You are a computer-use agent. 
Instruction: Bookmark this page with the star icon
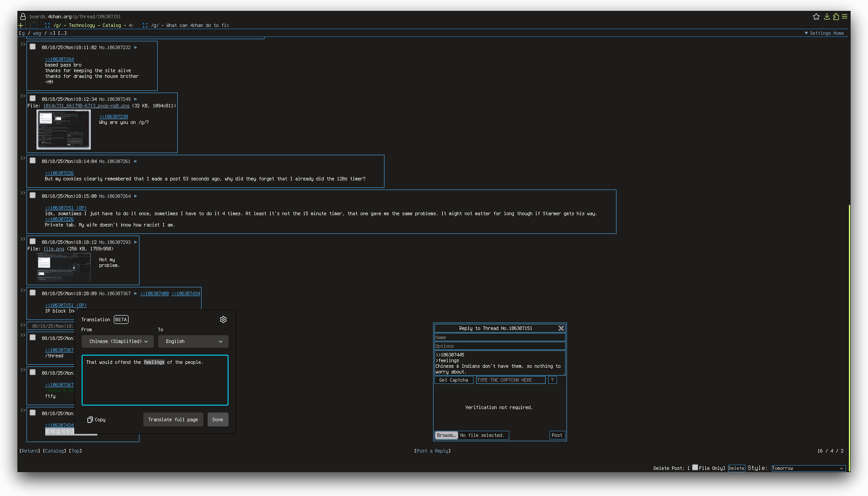pyautogui.click(x=816, y=17)
